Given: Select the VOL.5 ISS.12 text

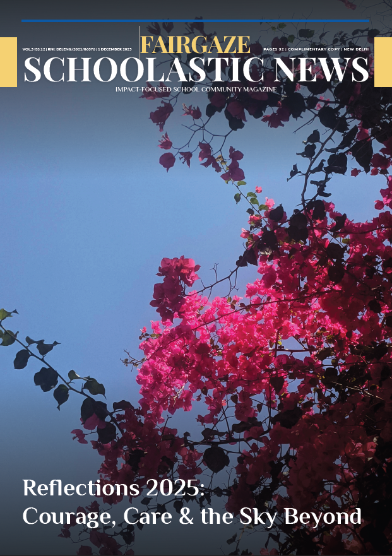Looking at the screenshot, I should [x=33, y=49].
